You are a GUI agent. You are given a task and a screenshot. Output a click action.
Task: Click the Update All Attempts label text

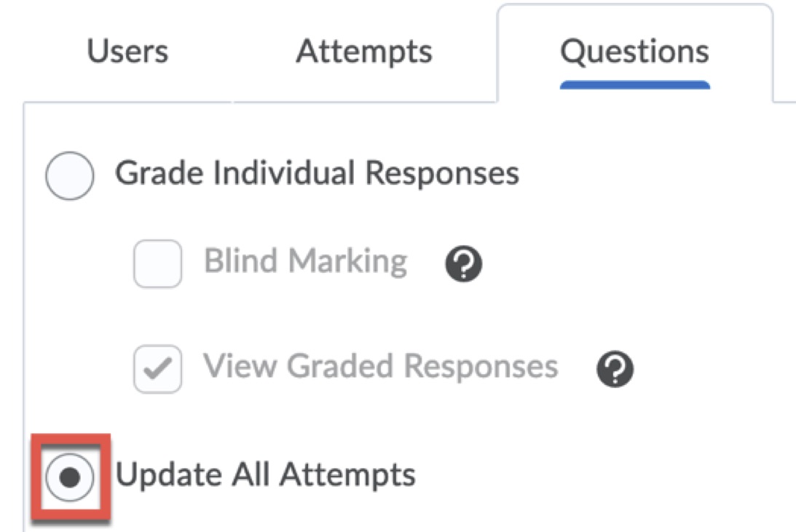(x=266, y=475)
